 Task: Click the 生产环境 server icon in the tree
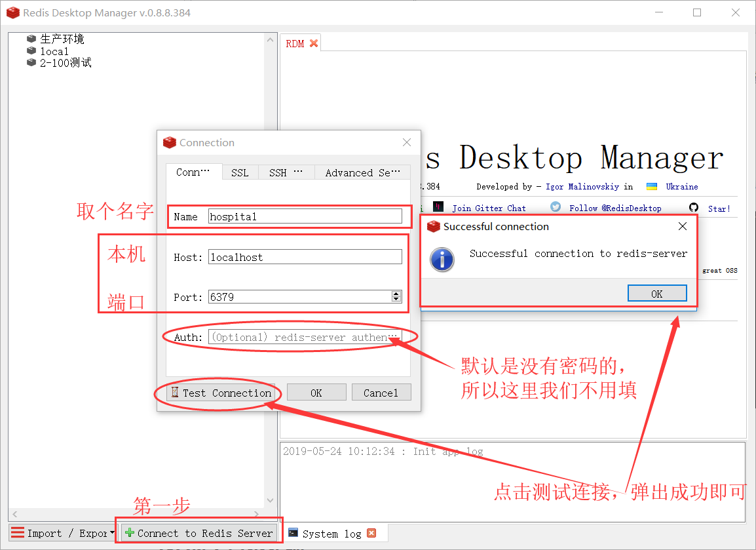(x=31, y=39)
